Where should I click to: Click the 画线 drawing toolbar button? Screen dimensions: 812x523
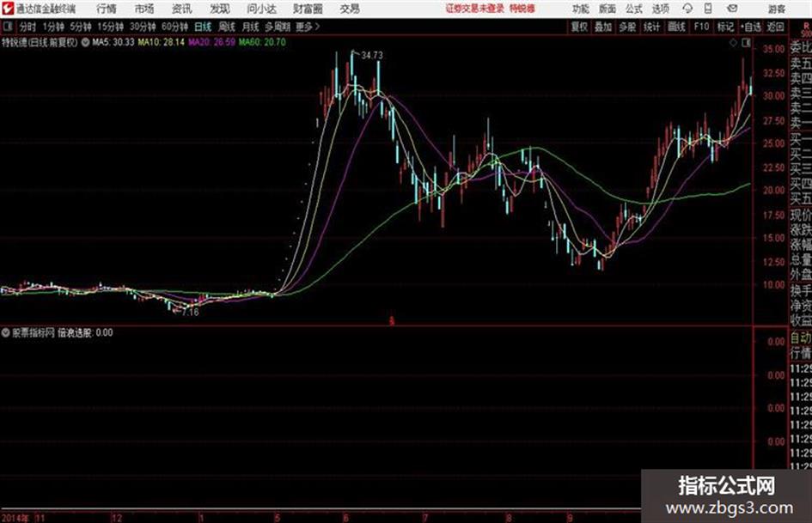(x=676, y=27)
